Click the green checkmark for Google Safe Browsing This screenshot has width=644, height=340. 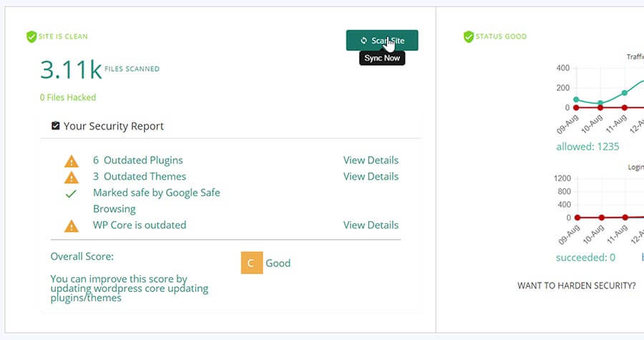(71, 193)
